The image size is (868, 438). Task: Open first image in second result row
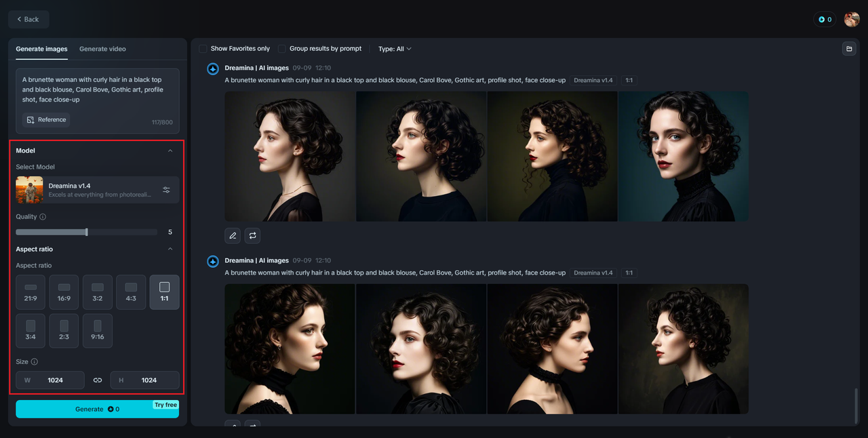tap(290, 349)
